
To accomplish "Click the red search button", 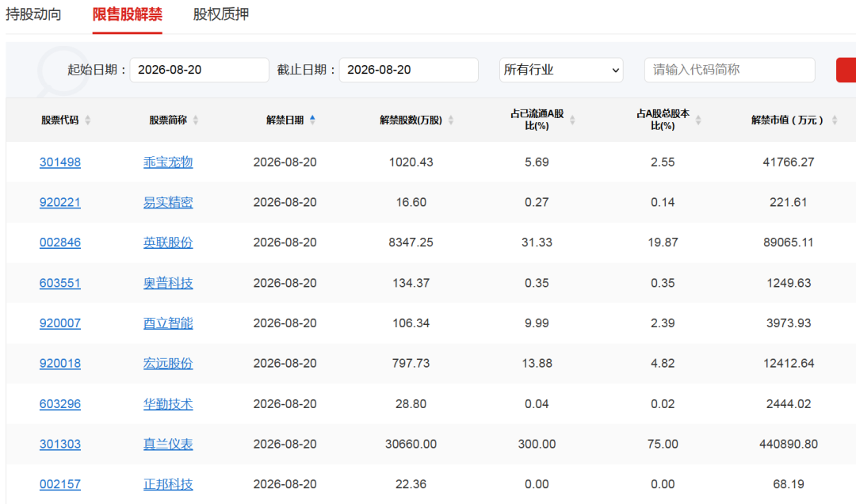I will [x=846, y=70].
